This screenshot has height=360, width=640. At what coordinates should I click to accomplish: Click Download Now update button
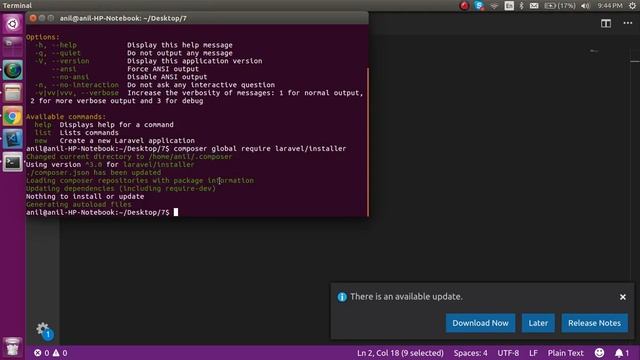tap(480, 323)
